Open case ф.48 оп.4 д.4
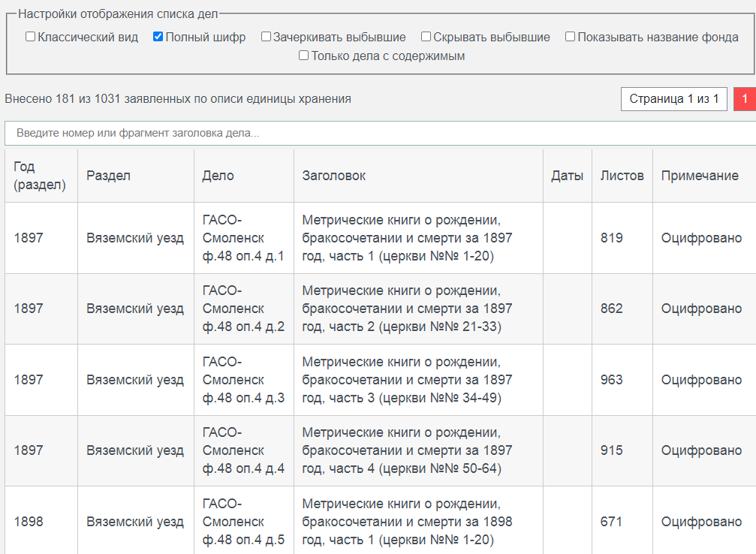This screenshot has height=554, width=756. point(243,450)
